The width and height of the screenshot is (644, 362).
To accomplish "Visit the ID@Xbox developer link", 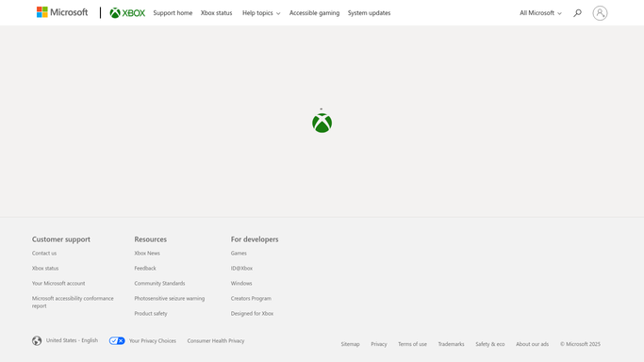I will 241,269.
